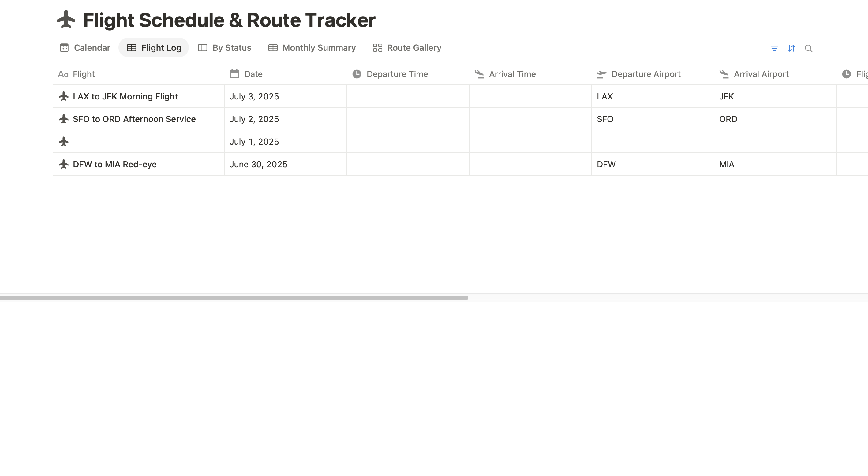Click the clock icon in Departure Time header
The image size is (868, 476).
357,74
